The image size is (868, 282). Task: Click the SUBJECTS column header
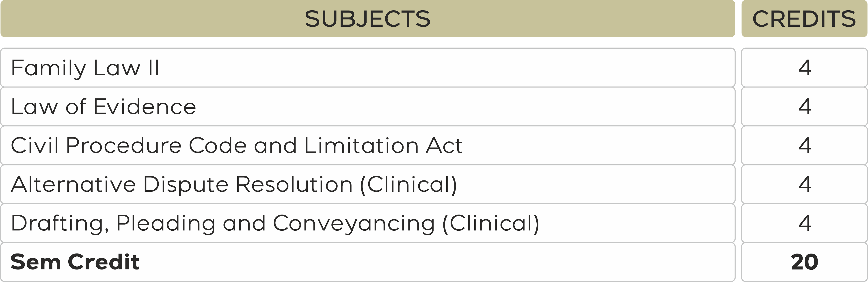(367, 19)
